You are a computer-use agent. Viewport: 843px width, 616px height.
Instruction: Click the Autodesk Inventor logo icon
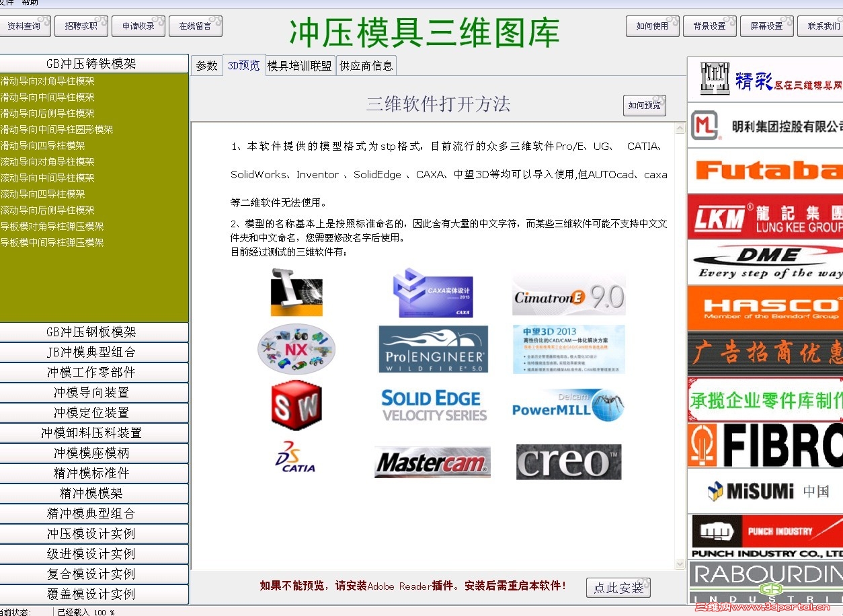point(296,293)
